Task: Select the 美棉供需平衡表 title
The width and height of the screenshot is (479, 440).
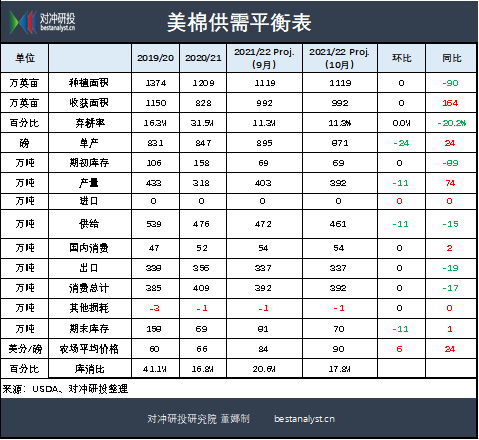Action: tap(239, 23)
